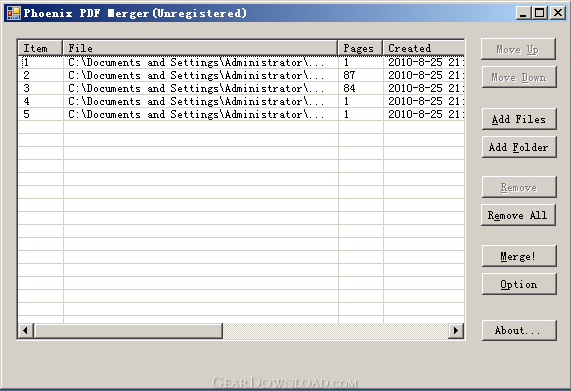Screen dimensions: 571x391
Task: Open the About... dialog
Action: [x=519, y=331]
